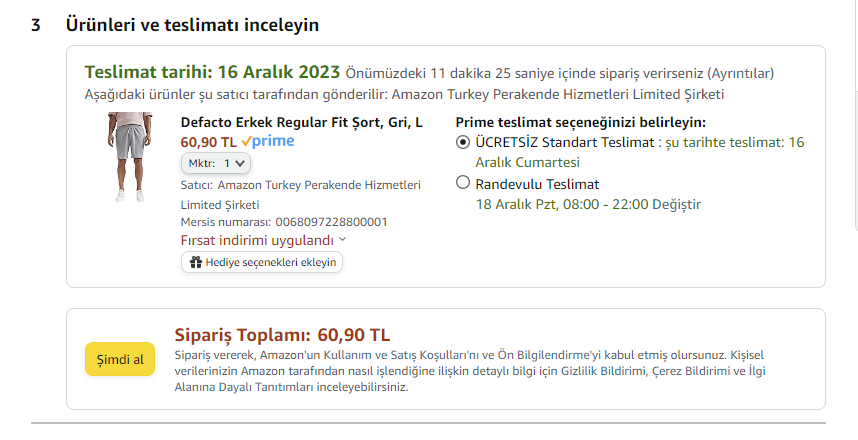The width and height of the screenshot is (858, 440).
Task: Open the Mktr quantity dropdown
Action: point(216,162)
